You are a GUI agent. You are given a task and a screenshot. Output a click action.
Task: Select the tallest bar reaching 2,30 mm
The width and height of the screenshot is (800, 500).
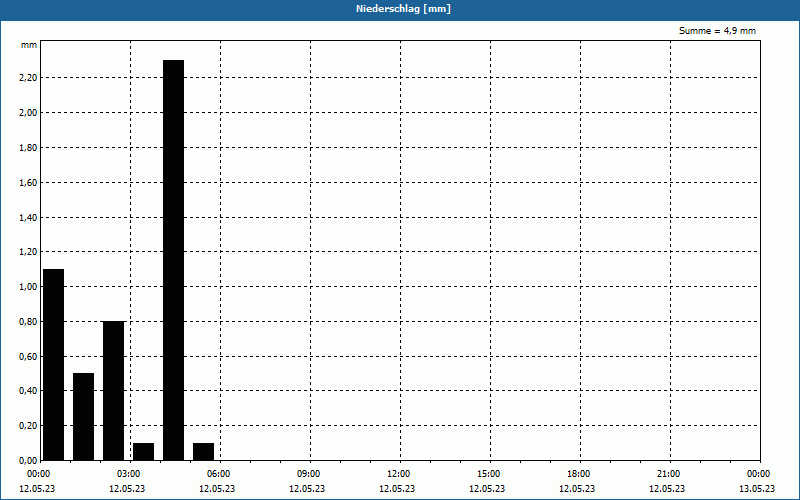point(173,260)
